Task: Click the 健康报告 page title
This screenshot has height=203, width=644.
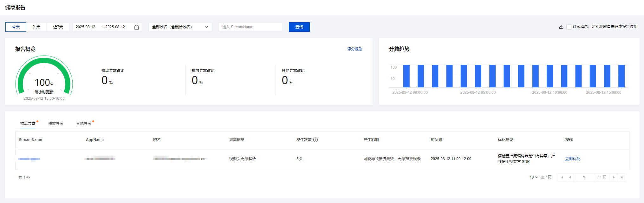Action: (15, 7)
